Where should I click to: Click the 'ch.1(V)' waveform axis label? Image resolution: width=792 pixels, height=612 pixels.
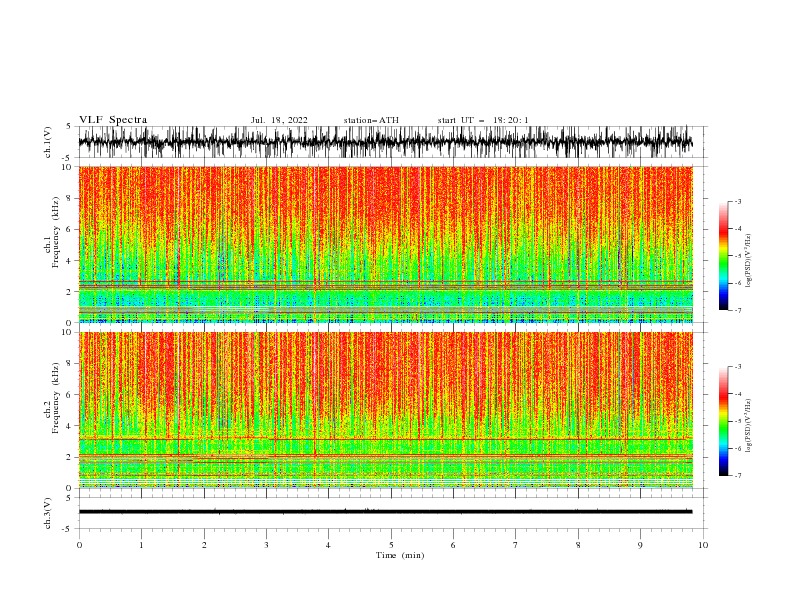tap(48, 142)
